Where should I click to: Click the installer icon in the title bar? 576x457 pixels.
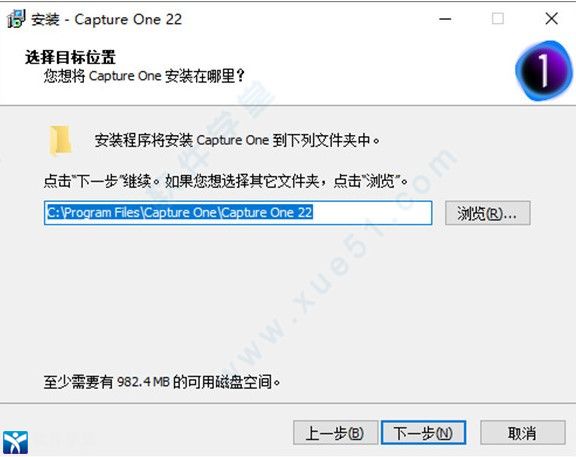(x=16, y=19)
